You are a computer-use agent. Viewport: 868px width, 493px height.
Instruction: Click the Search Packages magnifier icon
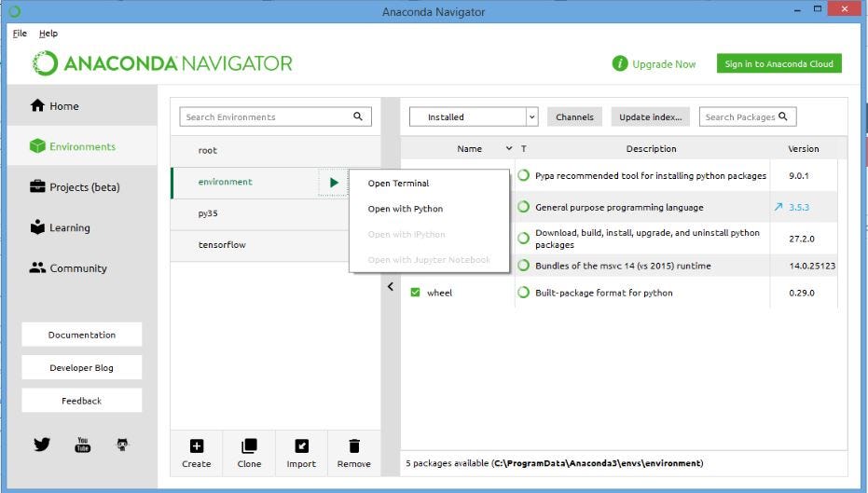pyautogui.click(x=783, y=116)
